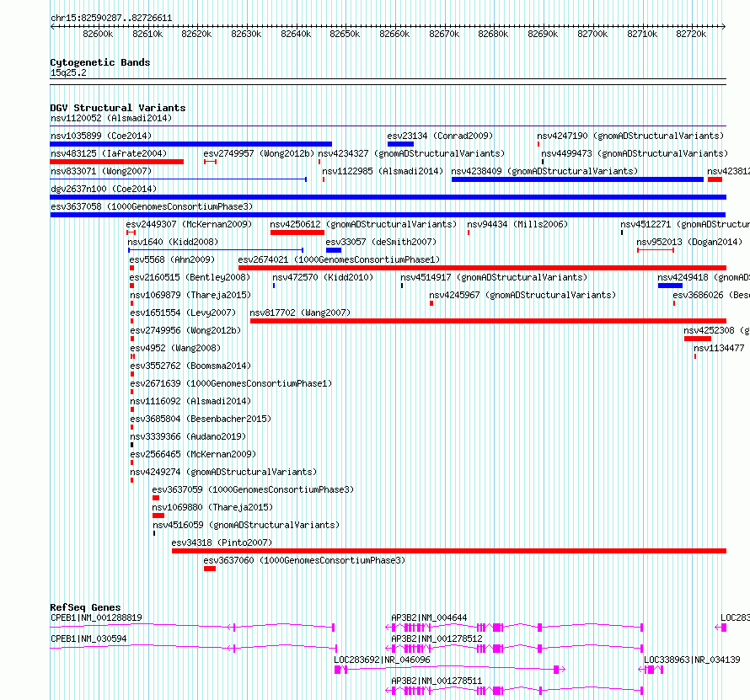The width and height of the screenshot is (750, 700).
Task: Open CPEB1|NM_001288819 gene label
Action: [x=96, y=617]
